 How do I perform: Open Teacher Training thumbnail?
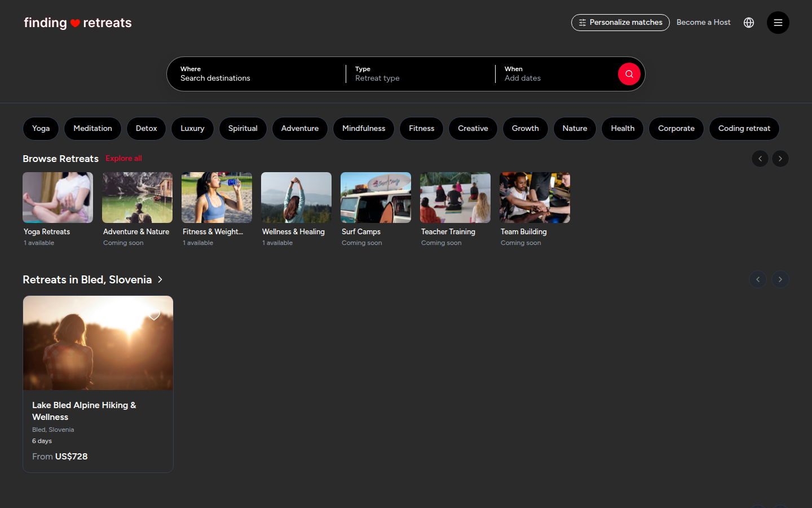point(455,198)
